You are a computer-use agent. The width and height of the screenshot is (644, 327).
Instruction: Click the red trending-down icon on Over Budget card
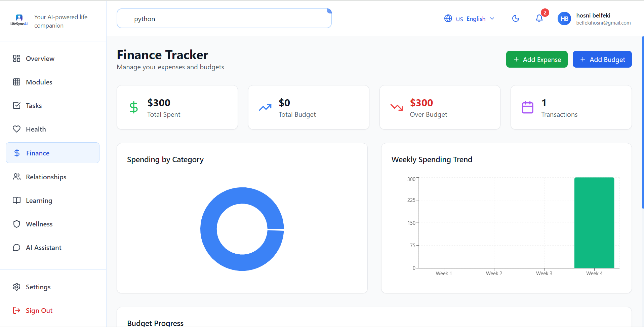(397, 107)
